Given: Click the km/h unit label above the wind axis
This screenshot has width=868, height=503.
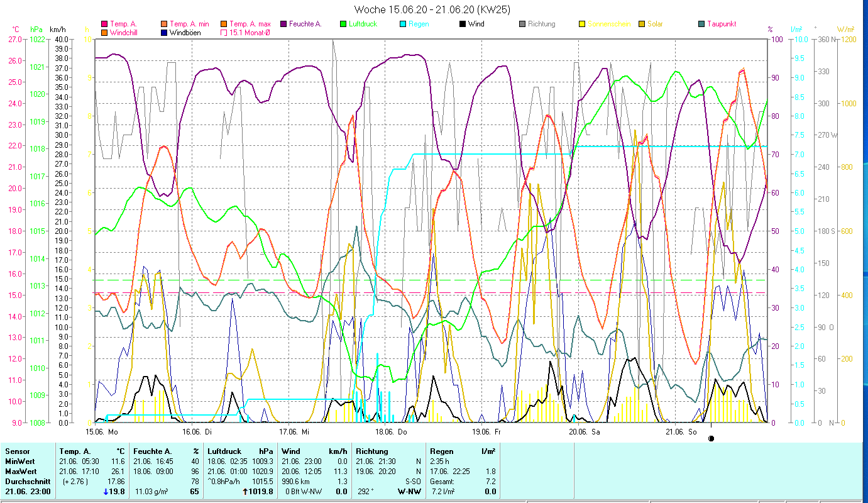Looking at the screenshot, I should pos(58,30).
